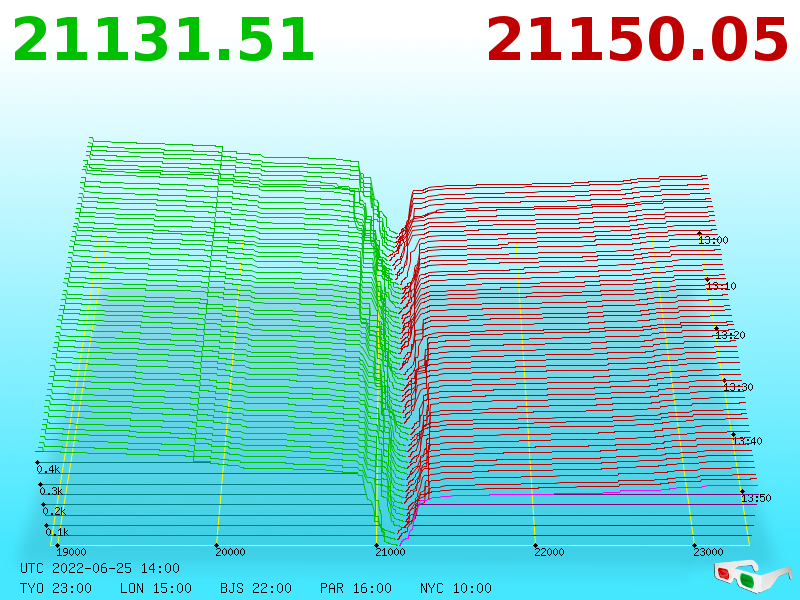
Task: Click the 13:30 time axis marker
Action: 738,387
